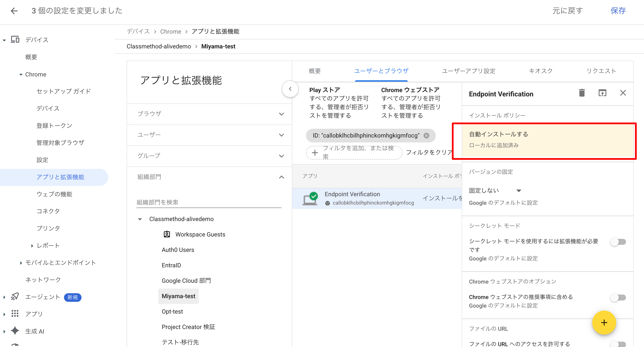This screenshot has height=347, width=644.
Task: Open セットアップ ガイド in sidebar
Action: [x=64, y=91]
